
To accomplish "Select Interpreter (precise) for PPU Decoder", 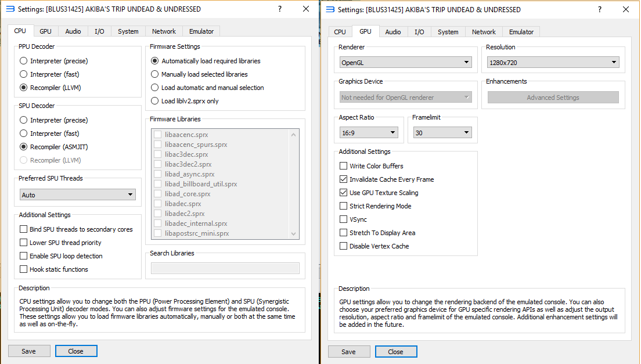I will click(x=23, y=61).
